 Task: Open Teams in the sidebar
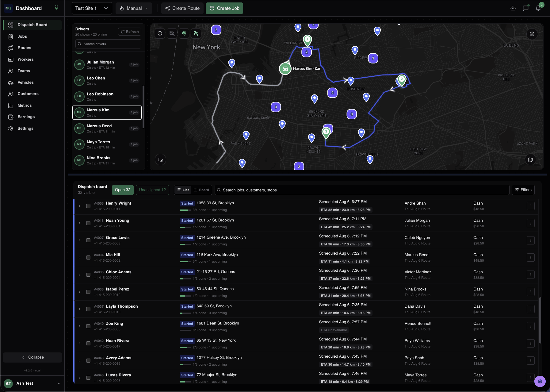32,71
